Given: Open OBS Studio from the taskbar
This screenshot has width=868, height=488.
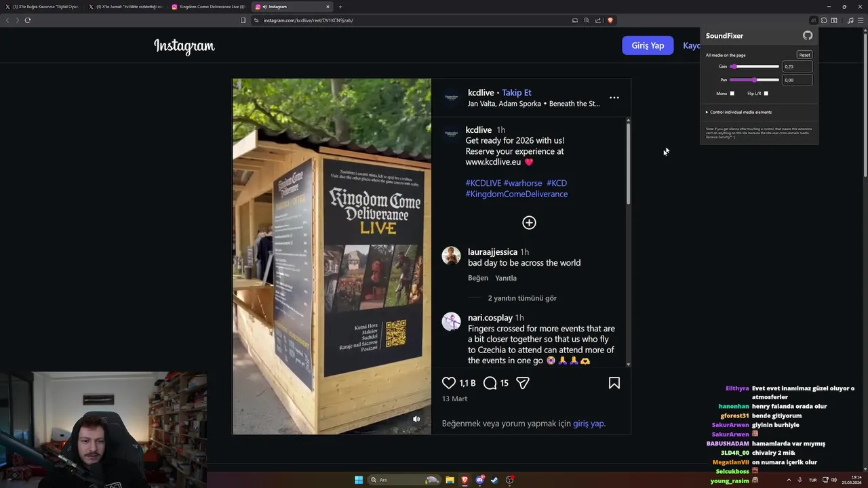Looking at the screenshot, I should [510, 480].
